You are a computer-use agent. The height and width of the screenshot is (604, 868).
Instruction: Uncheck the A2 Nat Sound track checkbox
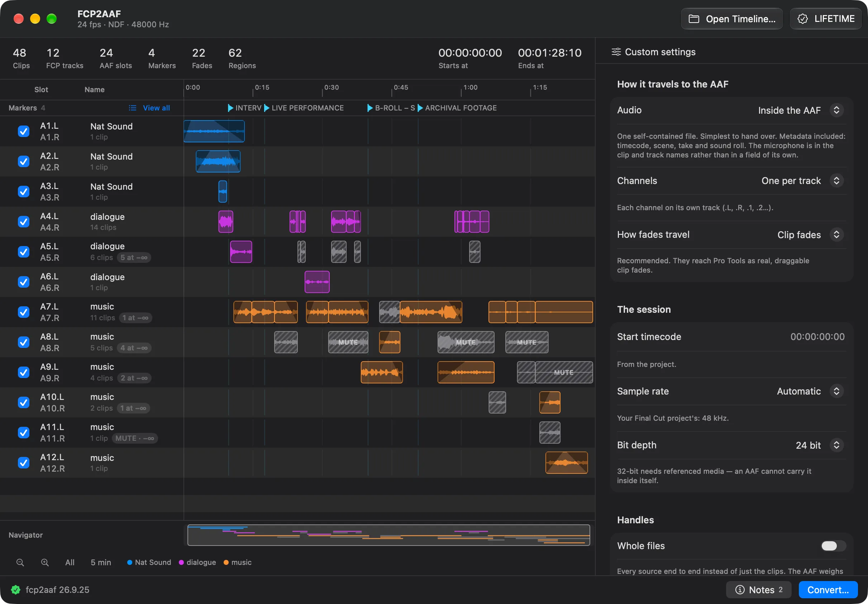click(23, 162)
